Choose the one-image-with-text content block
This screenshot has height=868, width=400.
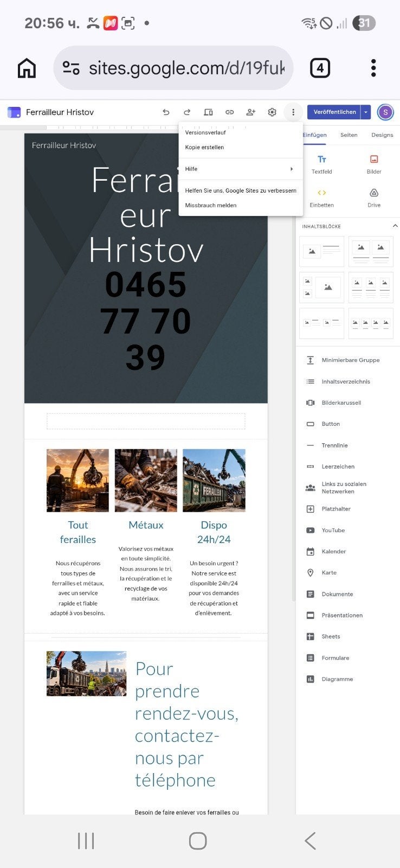[x=321, y=251]
